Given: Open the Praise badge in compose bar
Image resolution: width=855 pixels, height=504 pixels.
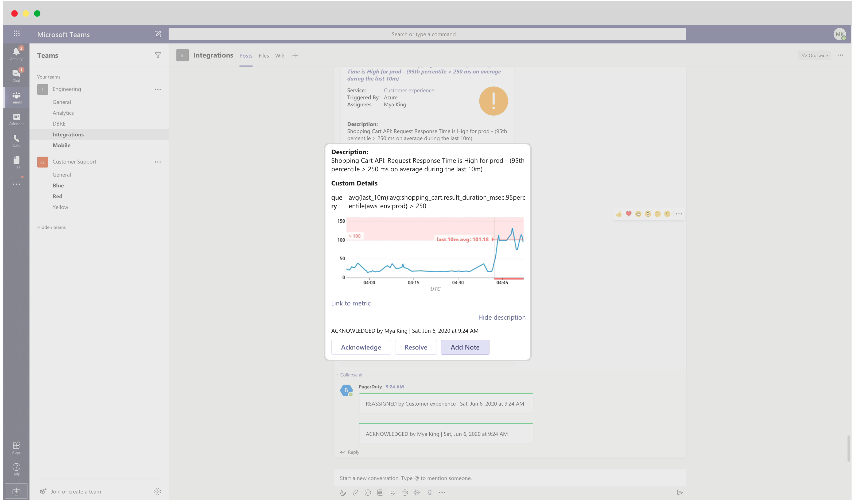Looking at the screenshot, I should point(430,493).
